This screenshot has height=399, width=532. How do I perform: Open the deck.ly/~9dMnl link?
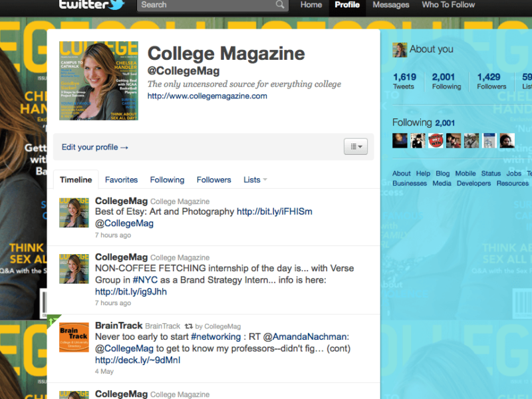(138, 360)
